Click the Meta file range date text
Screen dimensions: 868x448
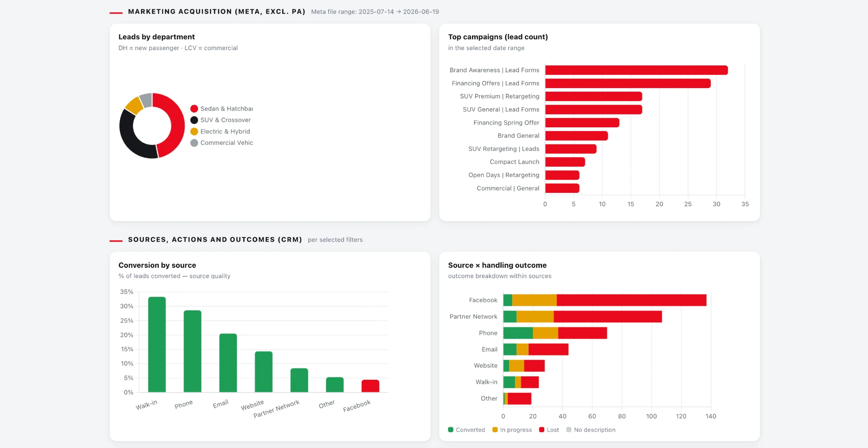[x=375, y=12]
